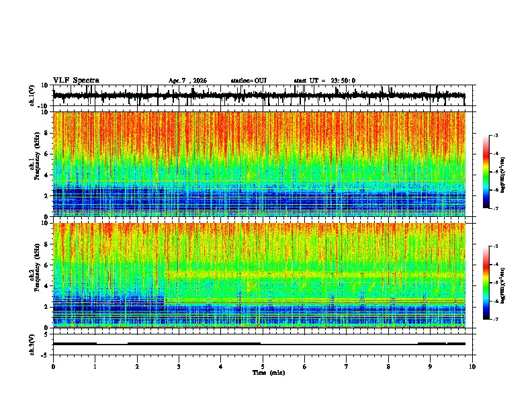Click tick label "0" on the time axis
The height and width of the screenshot is (411, 532).
[53, 367]
